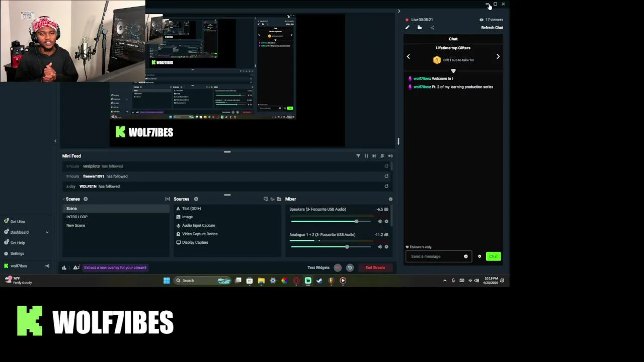Toggle viewer count eye icon

481,20
